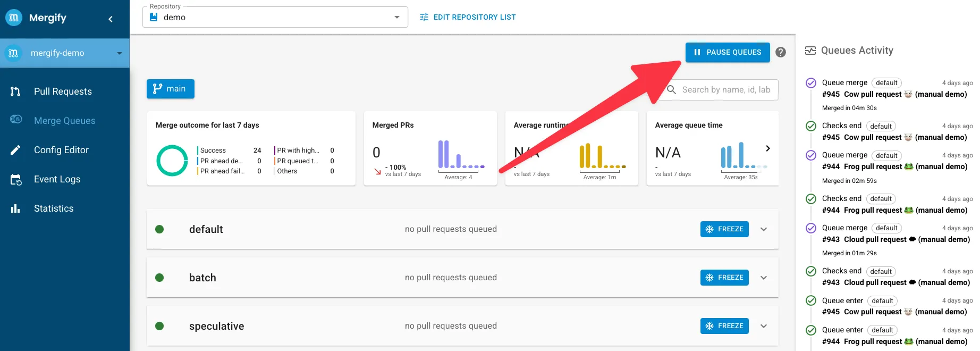Expand the default queue row
Image resolution: width=980 pixels, height=351 pixels.
click(x=764, y=229)
